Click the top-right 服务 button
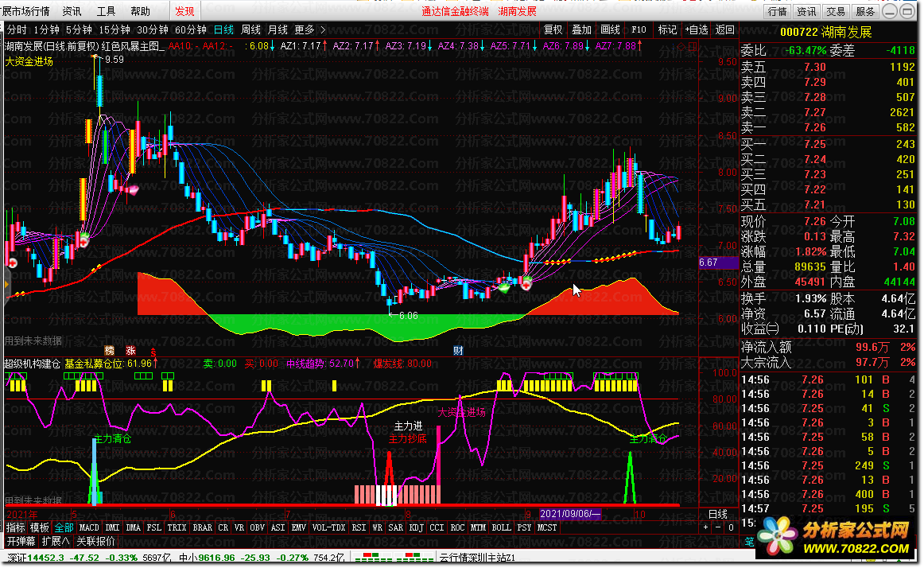Viewport: 924px width, 568px height. (864, 11)
